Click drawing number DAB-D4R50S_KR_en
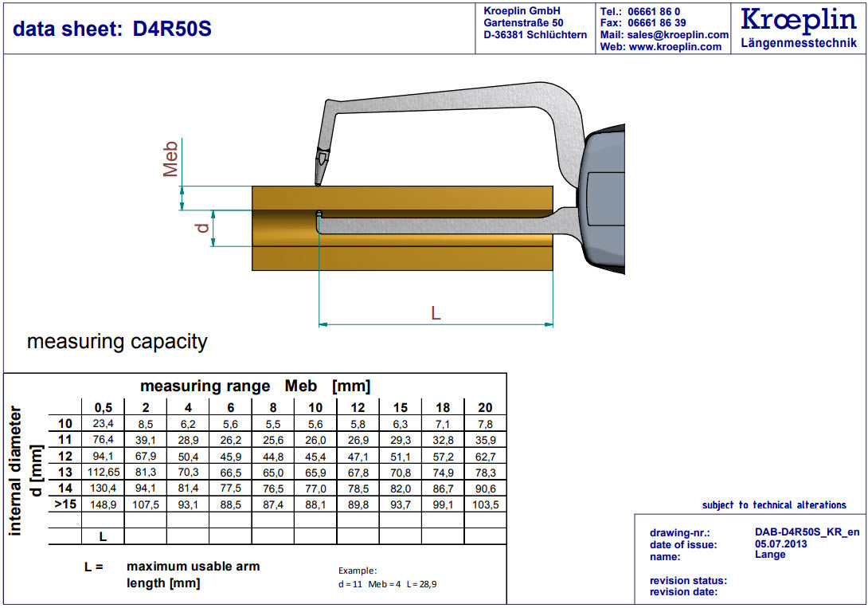This screenshot has height=608, width=868. coord(807,532)
